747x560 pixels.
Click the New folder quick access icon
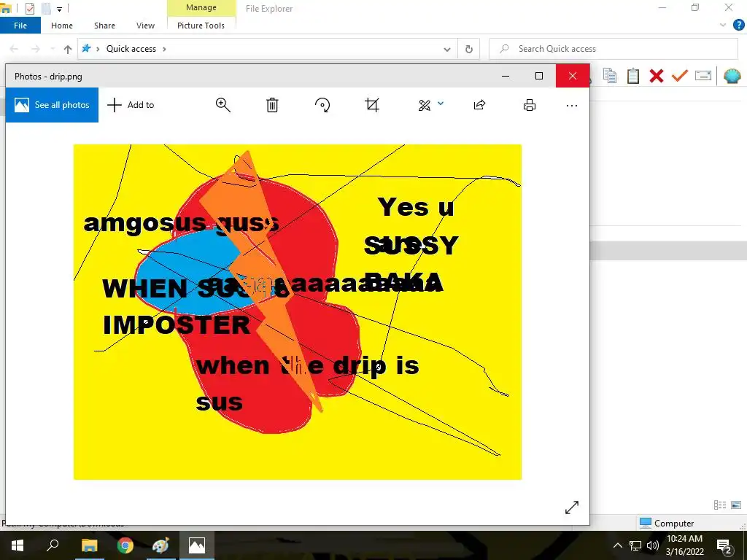point(46,8)
